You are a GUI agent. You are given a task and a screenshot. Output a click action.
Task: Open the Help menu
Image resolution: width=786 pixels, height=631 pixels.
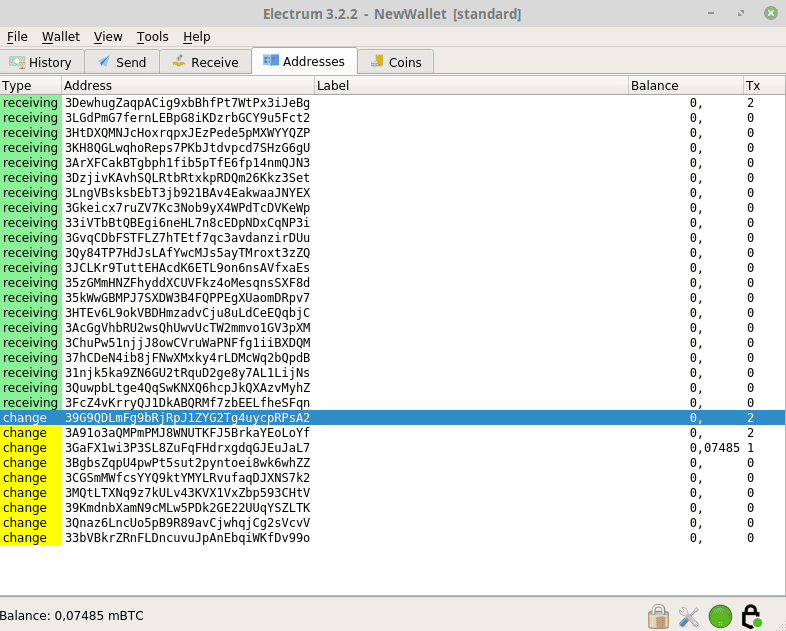tap(196, 37)
